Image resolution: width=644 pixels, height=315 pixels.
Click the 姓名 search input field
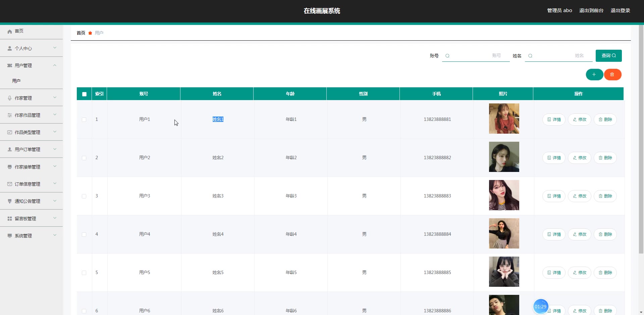coord(558,56)
